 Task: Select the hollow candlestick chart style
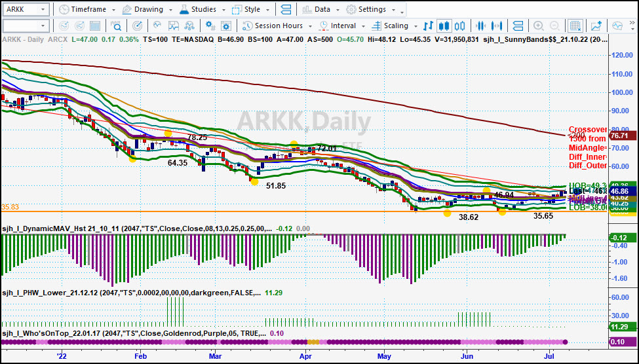(x=459, y=26)
